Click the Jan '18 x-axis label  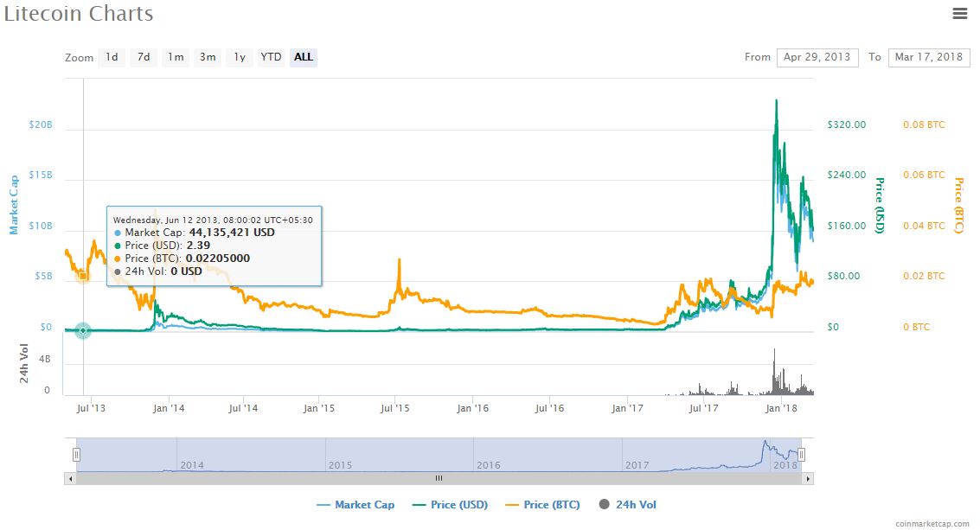pos(781,408)
